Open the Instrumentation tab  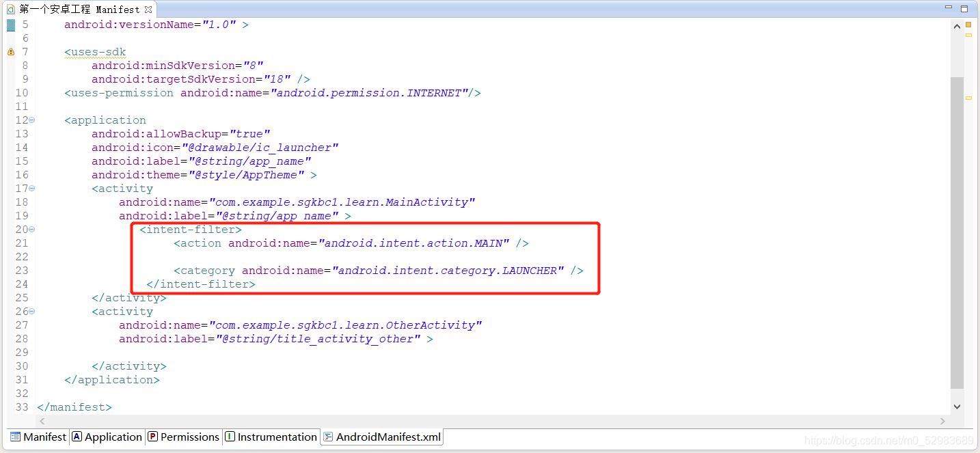pos(271,437)
